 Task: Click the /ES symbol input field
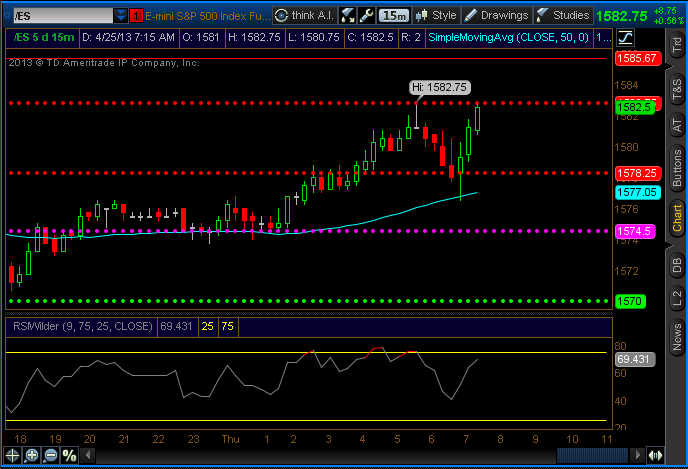pyautogui.click(x=63, y=16)
